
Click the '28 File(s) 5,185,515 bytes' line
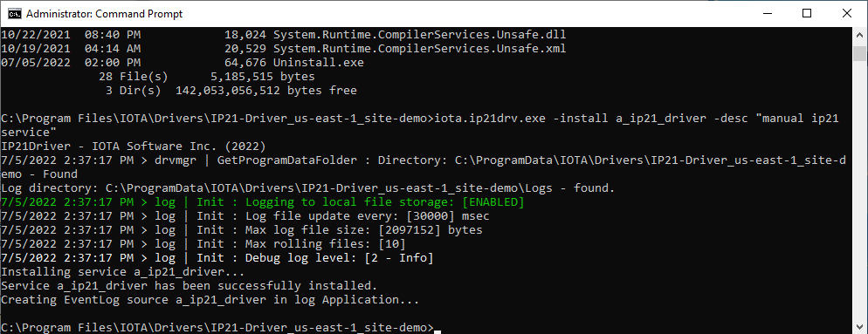(206, 77)
